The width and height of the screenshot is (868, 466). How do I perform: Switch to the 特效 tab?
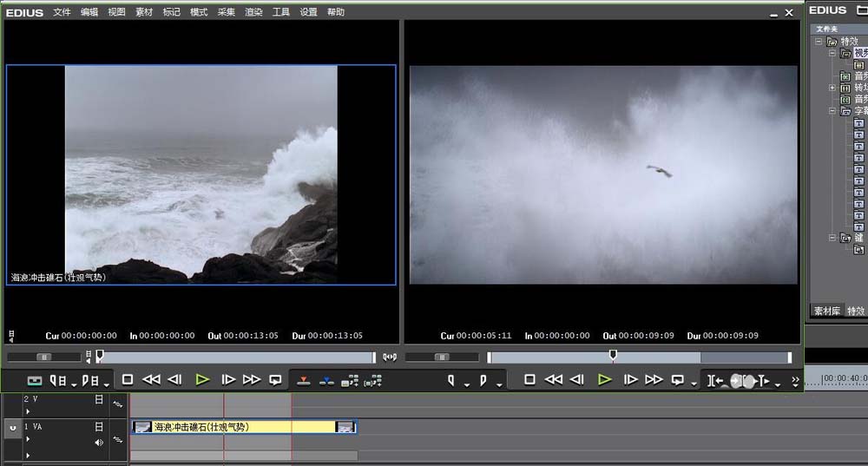[x=856, y=311]
